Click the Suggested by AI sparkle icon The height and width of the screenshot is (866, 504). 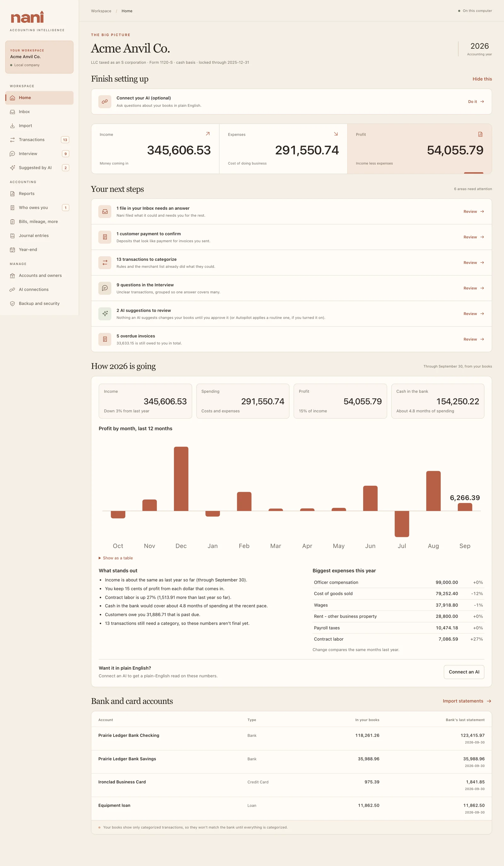(x=12, y=168)
